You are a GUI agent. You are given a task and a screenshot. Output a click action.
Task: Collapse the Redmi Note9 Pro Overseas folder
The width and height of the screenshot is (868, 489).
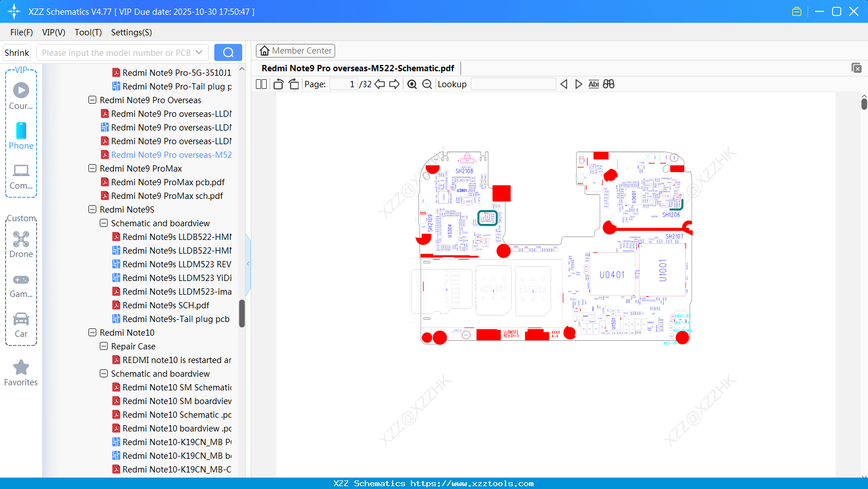point(92,100)
